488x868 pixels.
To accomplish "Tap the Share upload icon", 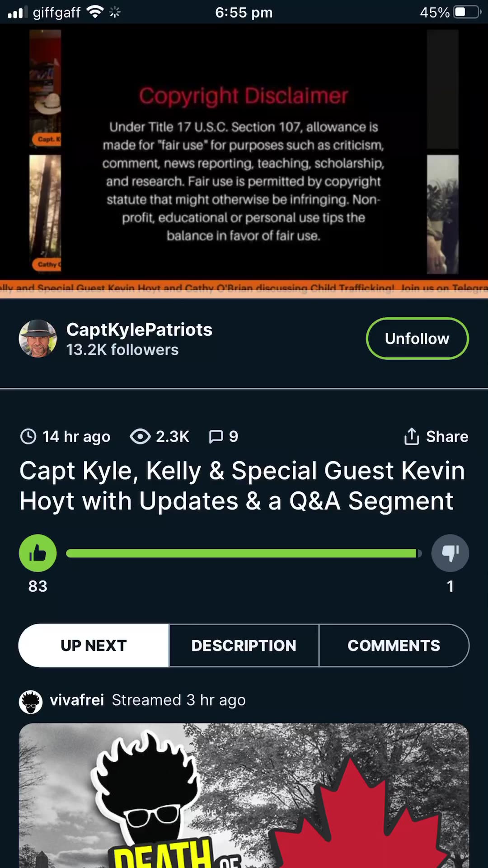I will click(412, 436).
